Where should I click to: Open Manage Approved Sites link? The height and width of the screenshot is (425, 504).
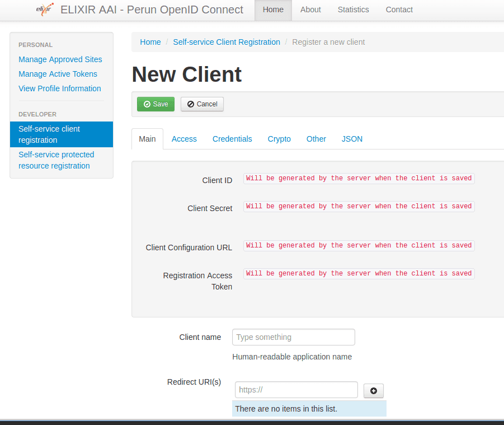click(x=60, y=59)
